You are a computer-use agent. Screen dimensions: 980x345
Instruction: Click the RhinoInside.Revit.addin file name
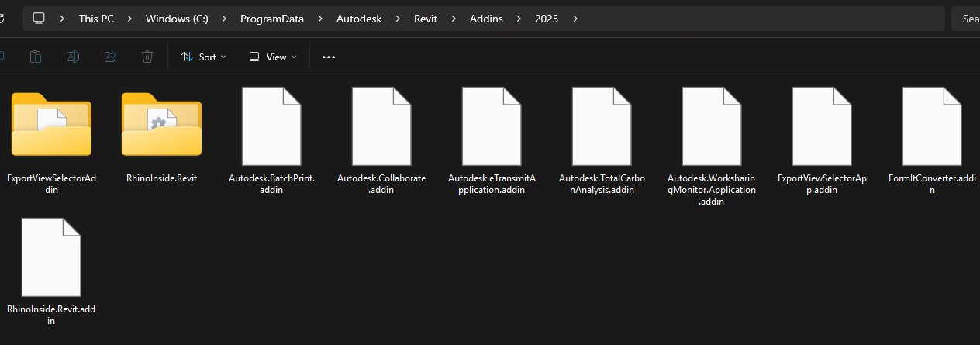coord(51,315)
